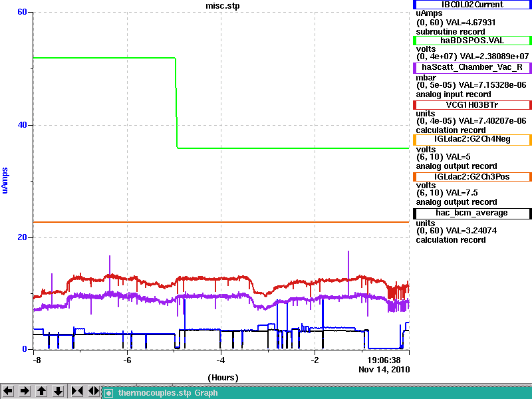
Task: Click the y-axis tick label 40
Action: pos(22,125)
